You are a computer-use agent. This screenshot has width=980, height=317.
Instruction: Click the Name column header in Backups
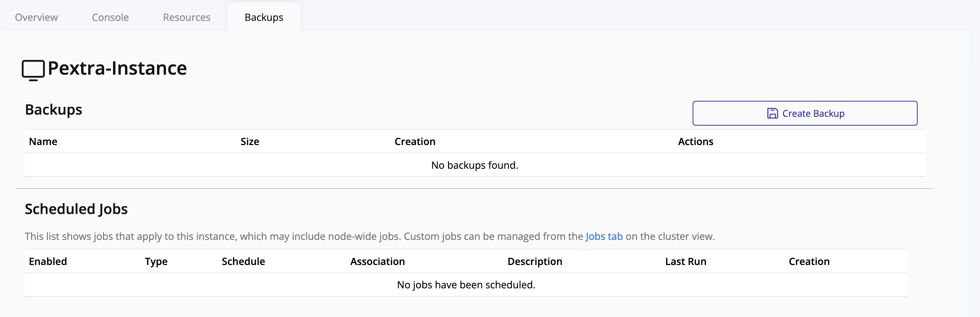point(43,142)
